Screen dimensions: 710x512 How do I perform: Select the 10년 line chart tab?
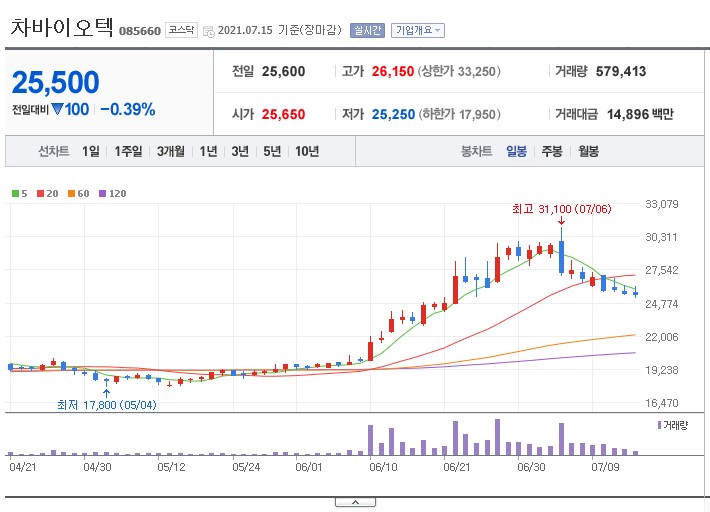[x=307, y=151]
